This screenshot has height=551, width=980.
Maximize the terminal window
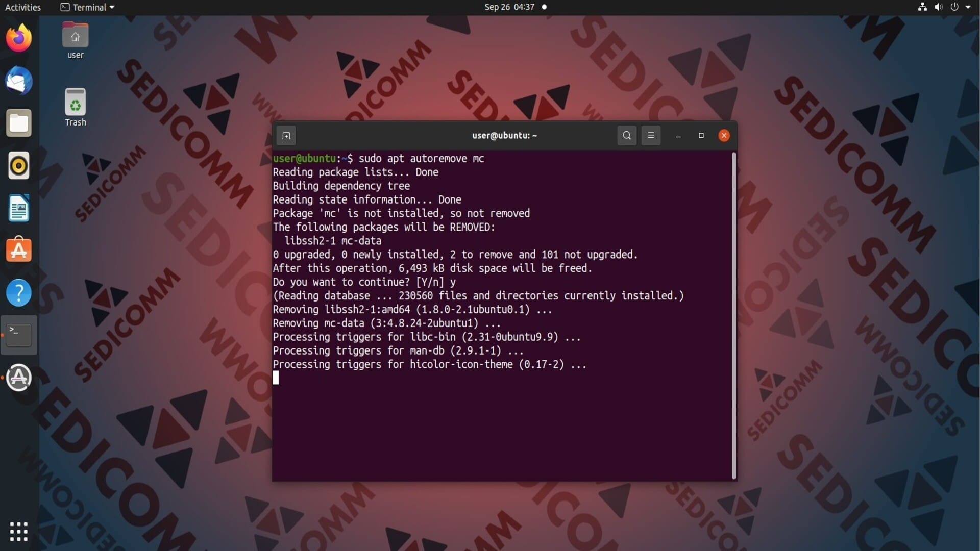[701, 135]
